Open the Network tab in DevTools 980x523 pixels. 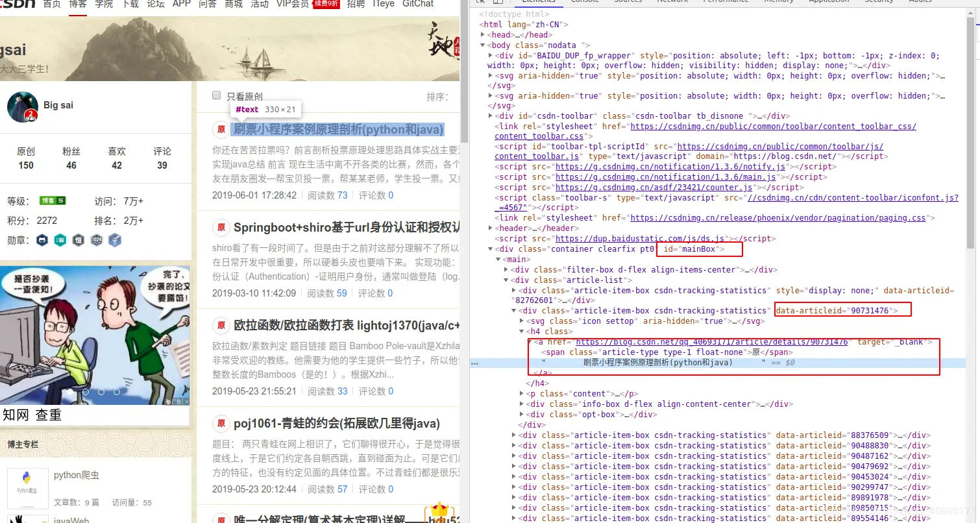(672, 2)
